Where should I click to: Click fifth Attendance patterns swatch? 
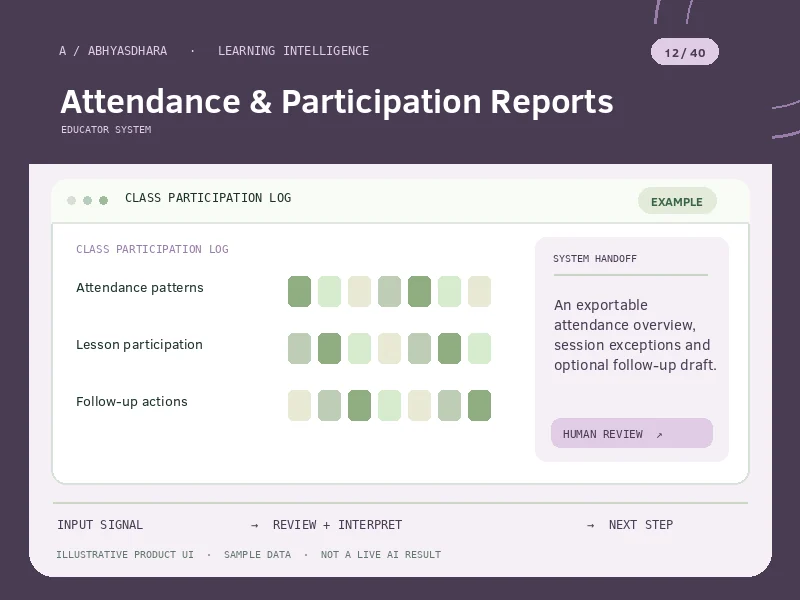(x=419, y=291)
